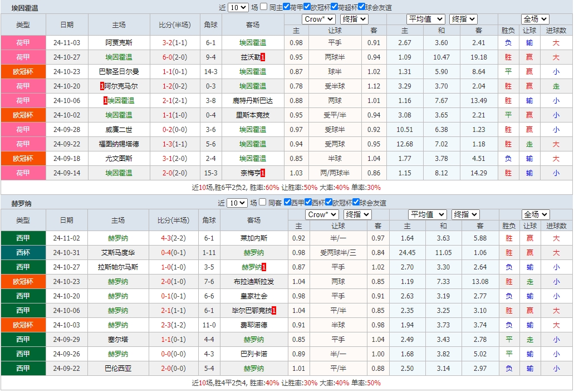Click the pink 荷甲 league badge in the 阿贾克斯 row
Image resolution: width=574 pixels, height=392 pixels.
pos(23,42)
